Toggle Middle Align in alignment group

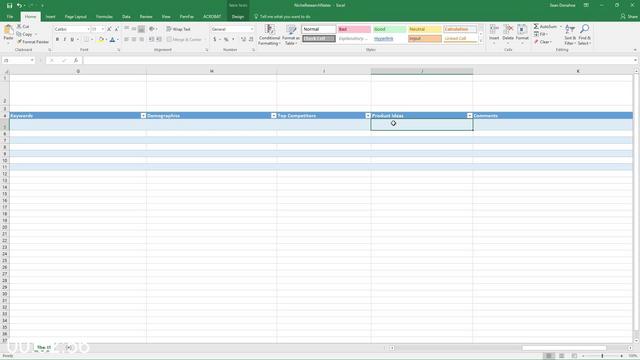tap(134, 29)
